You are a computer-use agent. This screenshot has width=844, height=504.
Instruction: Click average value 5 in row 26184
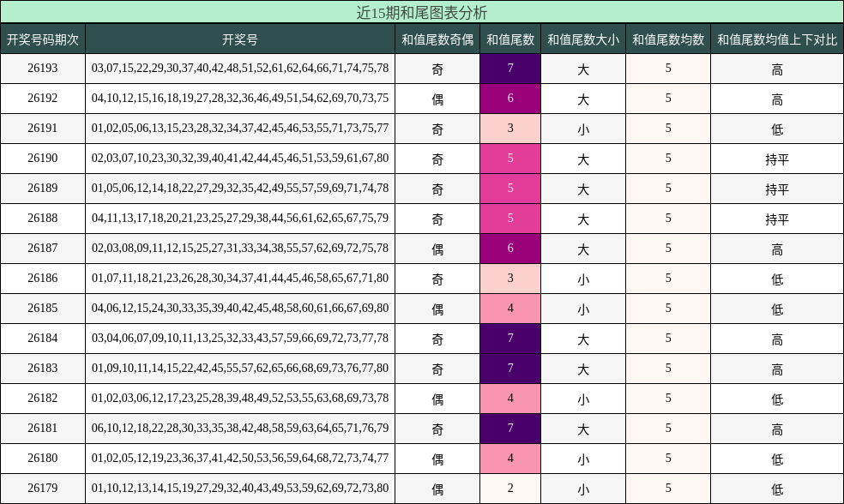668,339
